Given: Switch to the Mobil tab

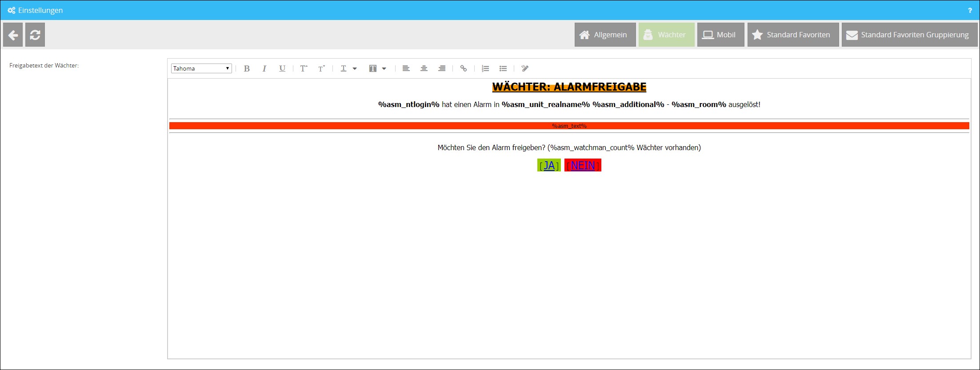Looking at the screenshot, I should (720, 35).
